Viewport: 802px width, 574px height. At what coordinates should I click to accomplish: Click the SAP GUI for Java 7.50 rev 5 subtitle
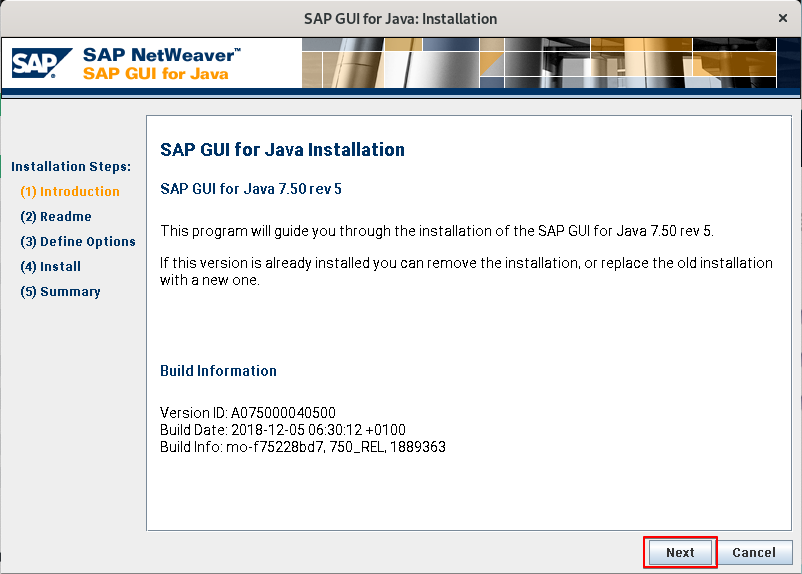(x=251, y=189)
